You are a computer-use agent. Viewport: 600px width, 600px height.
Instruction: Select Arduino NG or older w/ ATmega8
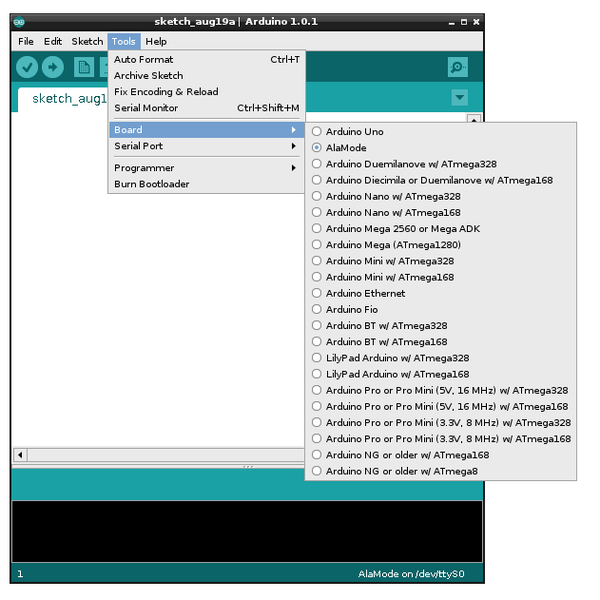[440, 471]
